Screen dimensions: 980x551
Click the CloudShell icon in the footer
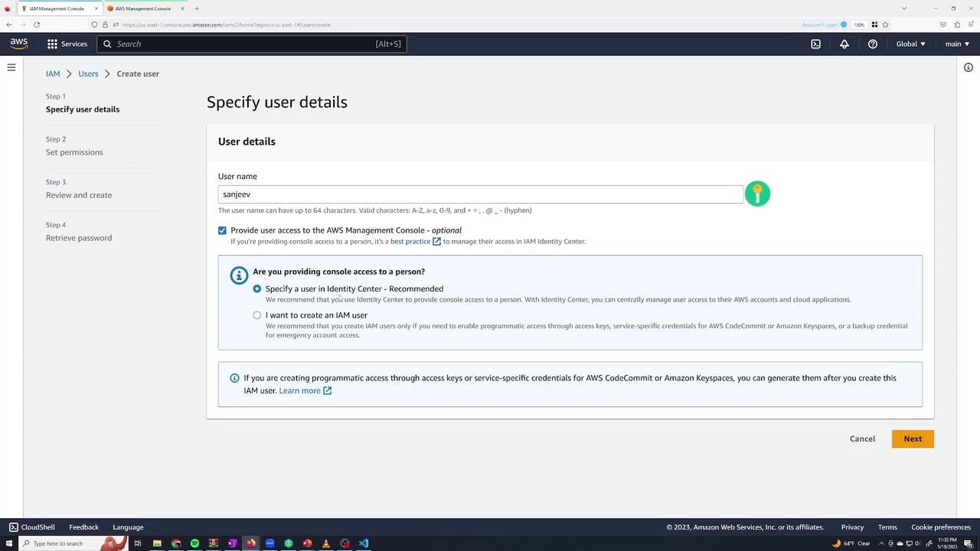(14, 527)
